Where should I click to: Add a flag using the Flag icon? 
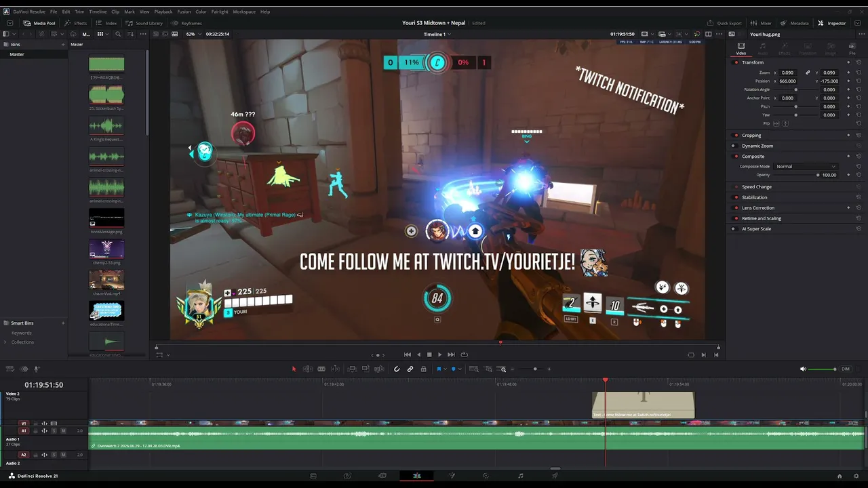click(x=439, y=369)
